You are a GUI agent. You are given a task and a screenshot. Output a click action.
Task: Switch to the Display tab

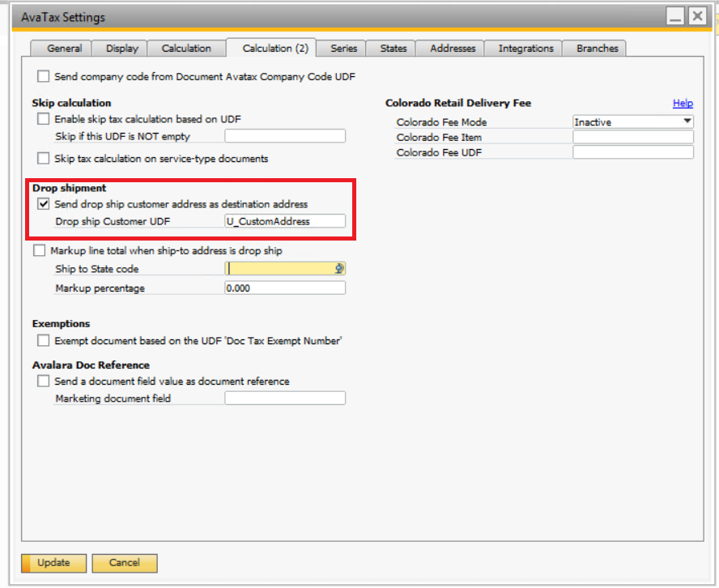point(120,48)
